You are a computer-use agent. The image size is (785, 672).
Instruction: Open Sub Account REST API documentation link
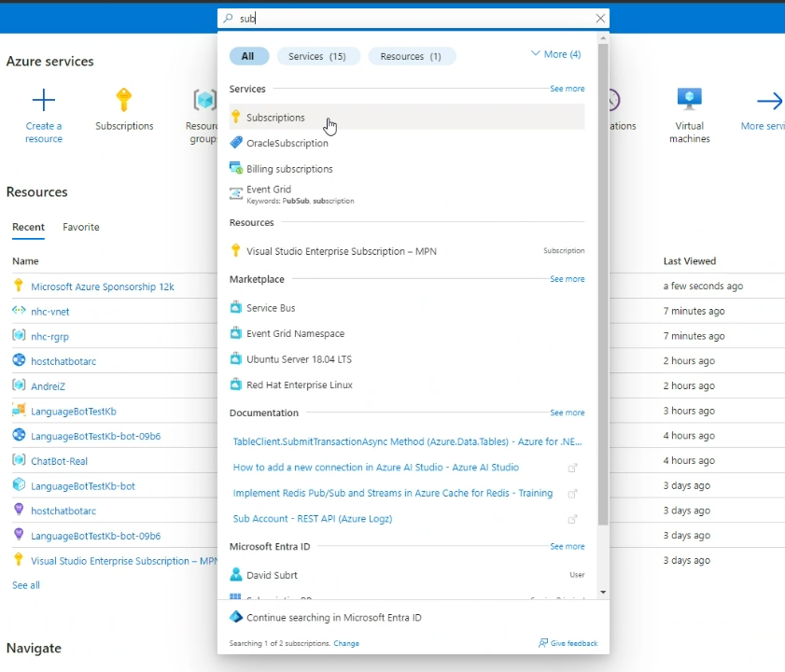pyautogui.click(x=312, y=519)
